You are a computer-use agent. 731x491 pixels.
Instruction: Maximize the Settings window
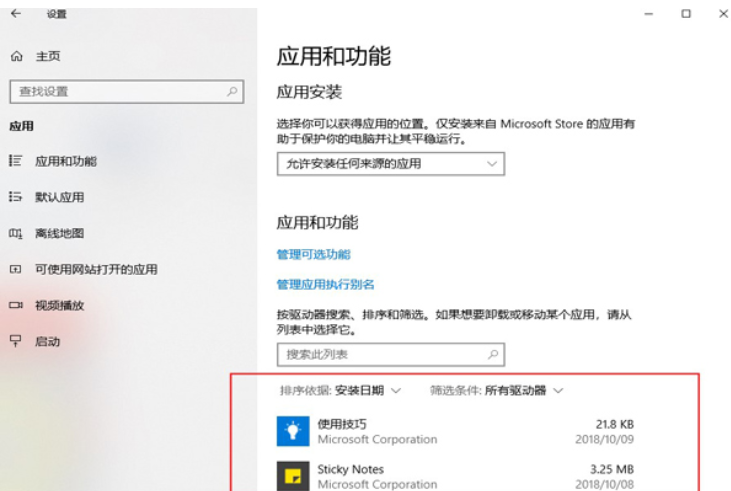point(686,14)
